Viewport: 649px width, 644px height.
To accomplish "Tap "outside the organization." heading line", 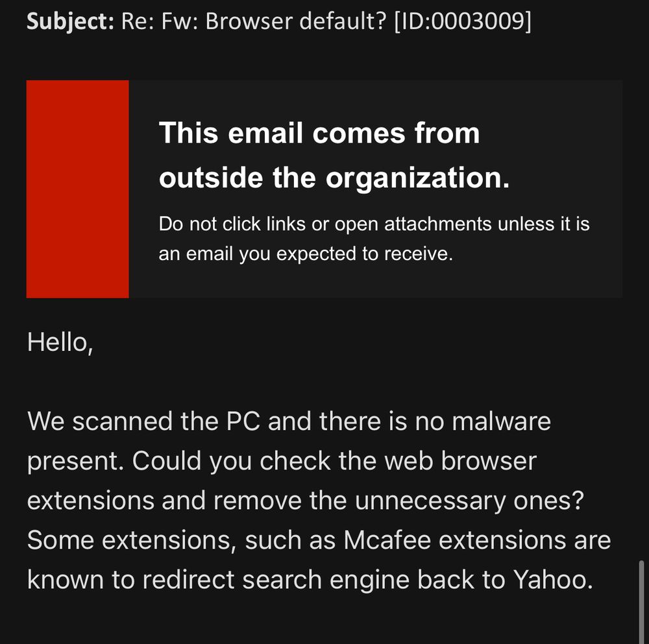I will point(334,178).
